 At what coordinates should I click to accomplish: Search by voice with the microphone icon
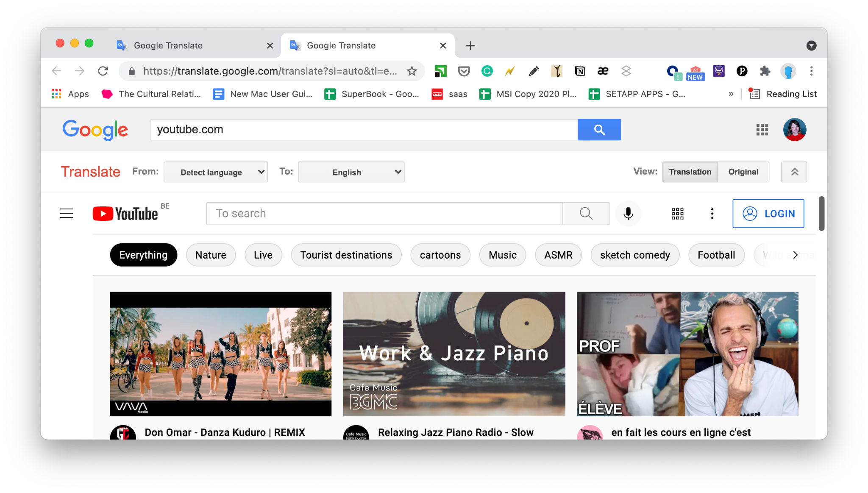(628, 213)
